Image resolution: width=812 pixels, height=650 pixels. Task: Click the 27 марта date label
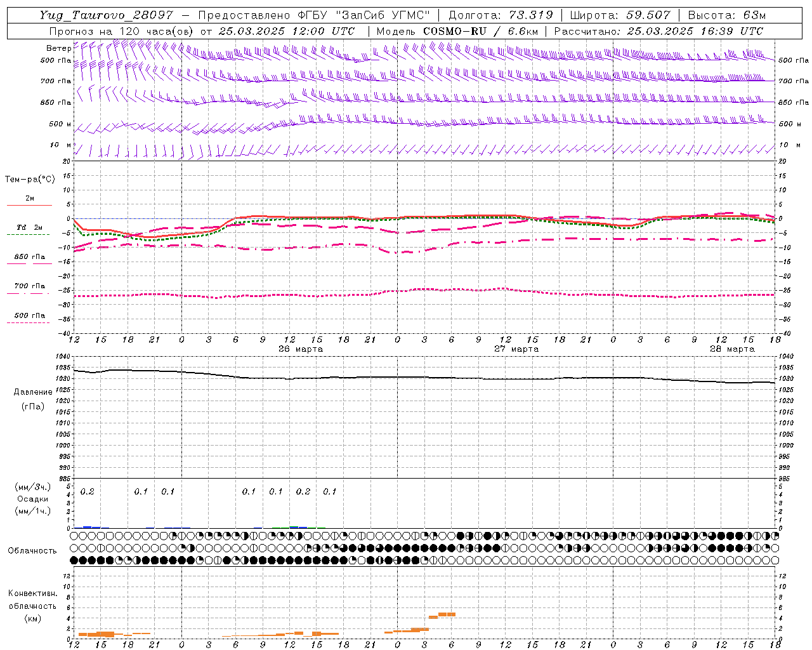tap(516, 349)
